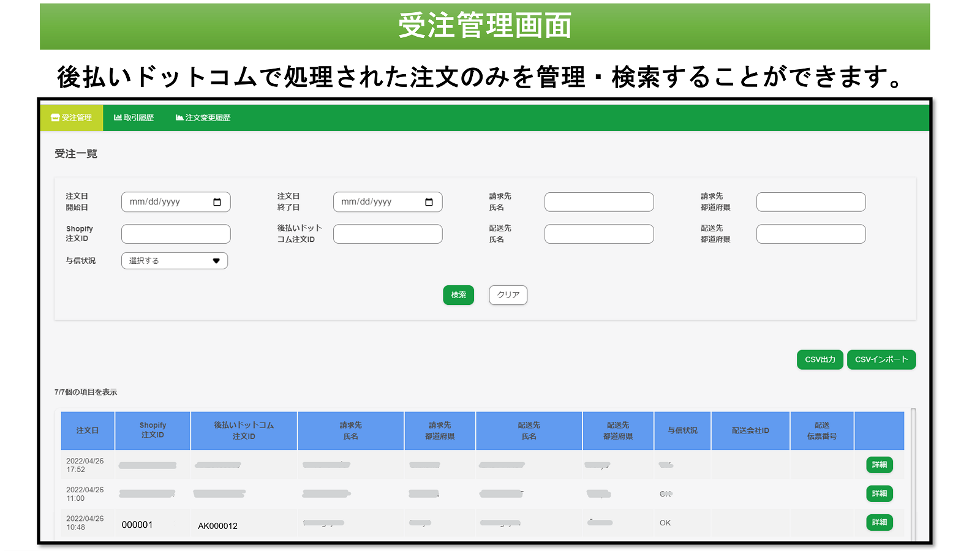Click the 配送先氏名 column header
This screenshot has height=551, width=980.
(529, 430)
